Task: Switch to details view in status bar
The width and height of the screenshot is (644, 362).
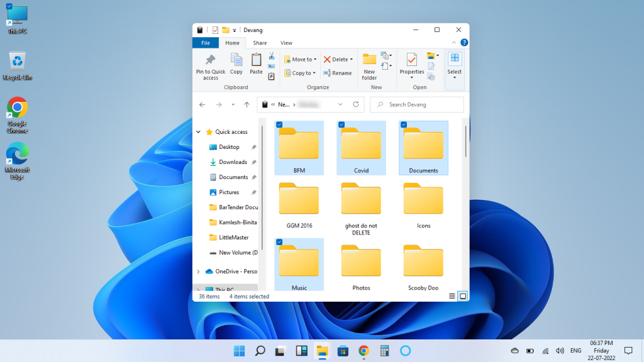Action: (451, 296)
